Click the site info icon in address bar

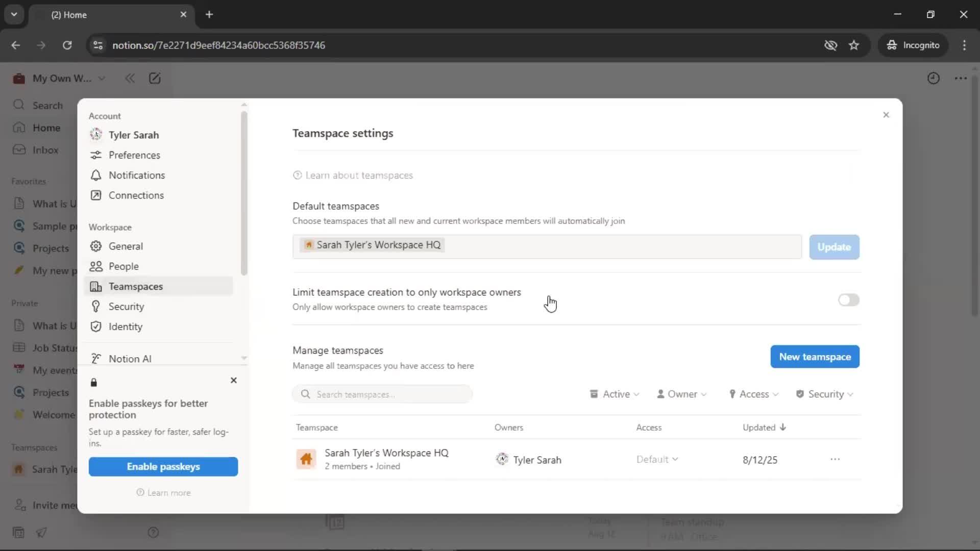point(97,45)
